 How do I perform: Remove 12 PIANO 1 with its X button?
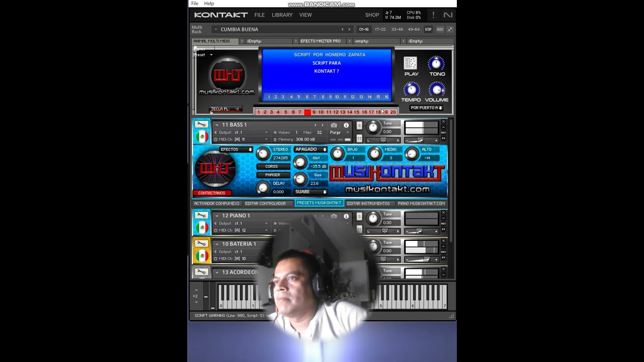coord(443,213)
